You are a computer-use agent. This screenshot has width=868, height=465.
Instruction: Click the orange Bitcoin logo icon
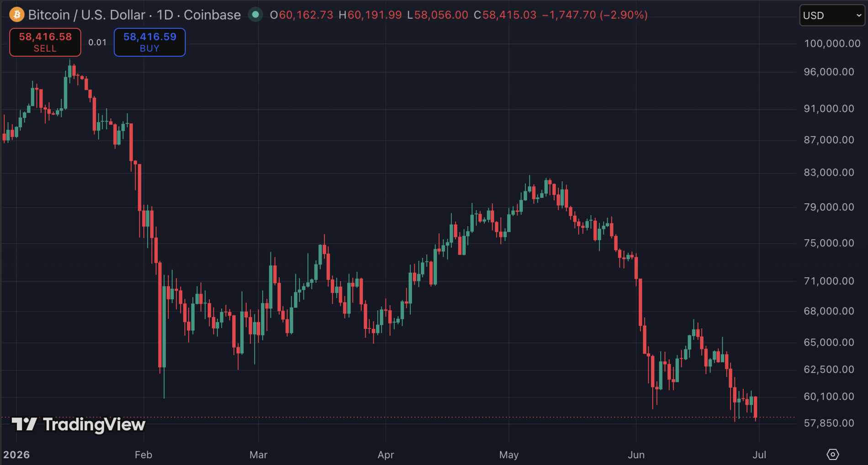pos(17,15)
